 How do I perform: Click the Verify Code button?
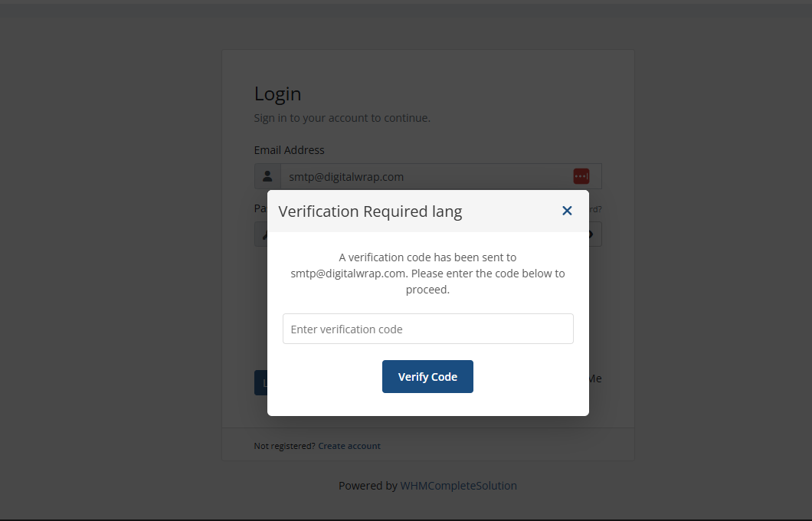(427, 376)
